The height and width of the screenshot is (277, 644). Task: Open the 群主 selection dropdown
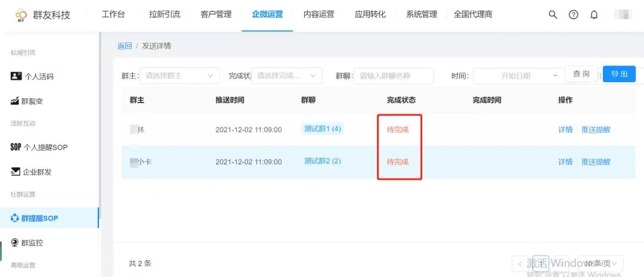[179, 76]
